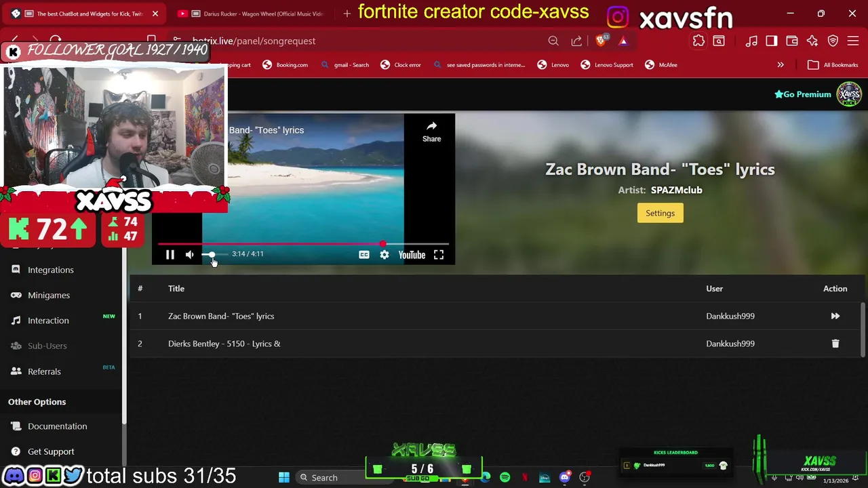The width and height of the screenshot is (868, 488).
Task: Open Get Support in the sidebar
Action: click(51, 451)
